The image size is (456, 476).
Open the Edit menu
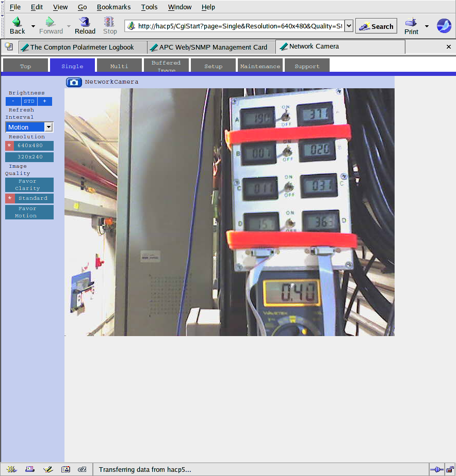(x=37, y=7)
